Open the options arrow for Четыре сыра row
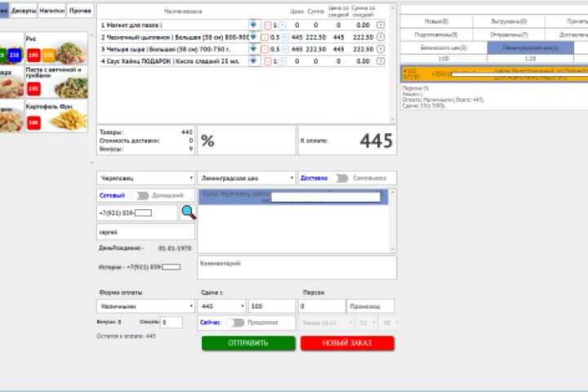The height and width of the screenshot is (392, 588). point(254,49)
